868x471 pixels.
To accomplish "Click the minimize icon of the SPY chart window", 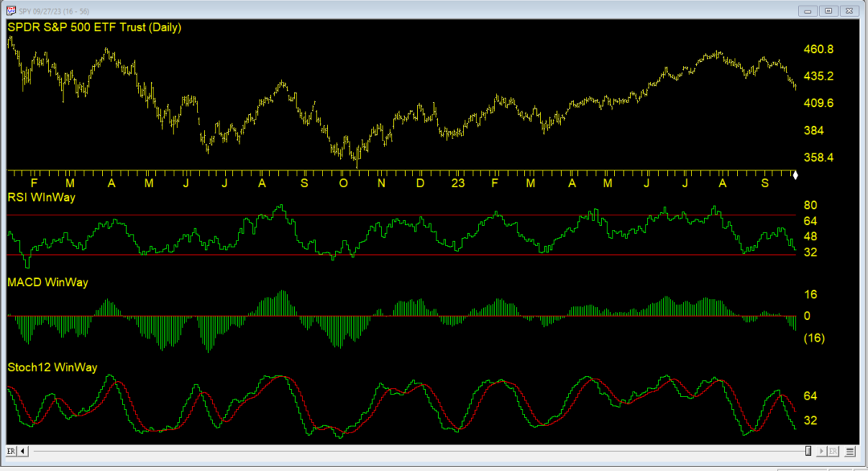I will tap(807, 11).
